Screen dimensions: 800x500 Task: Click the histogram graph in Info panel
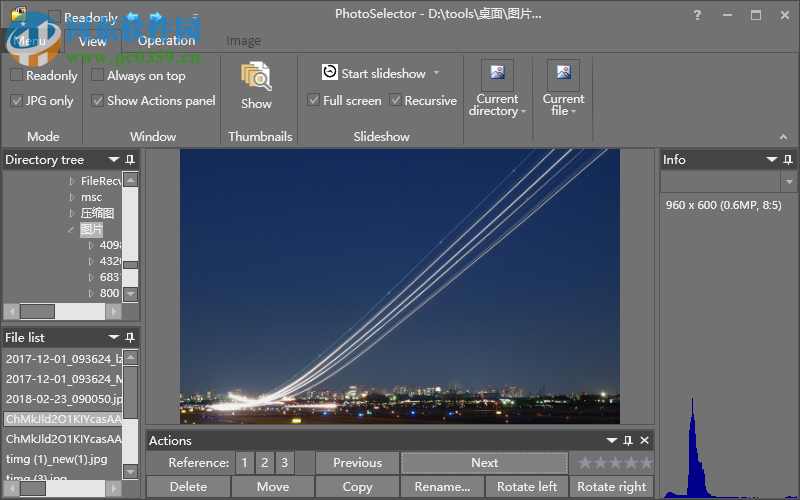(x=730, y=446)
